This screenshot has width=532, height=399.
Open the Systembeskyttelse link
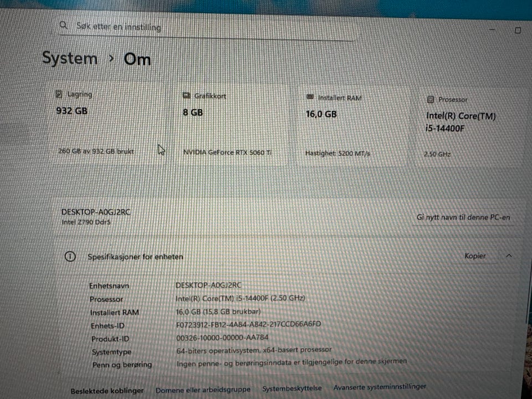point(292,388)
